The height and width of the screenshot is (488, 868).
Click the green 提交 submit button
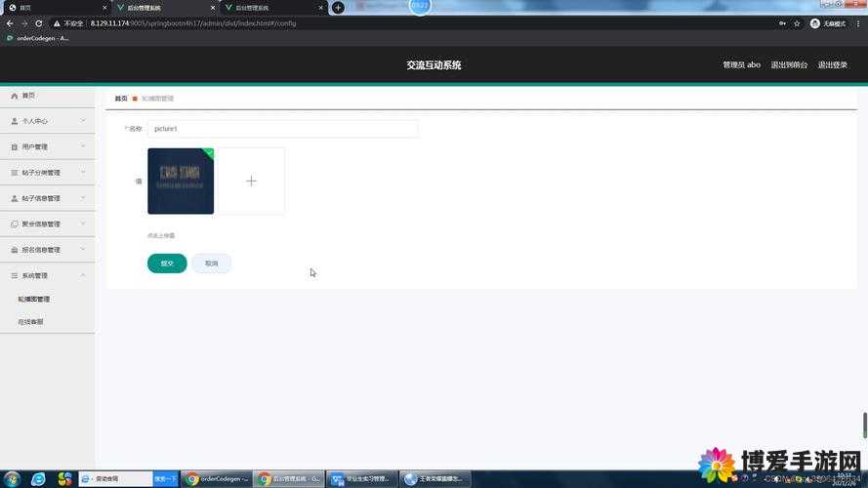[x=167, y=264]
